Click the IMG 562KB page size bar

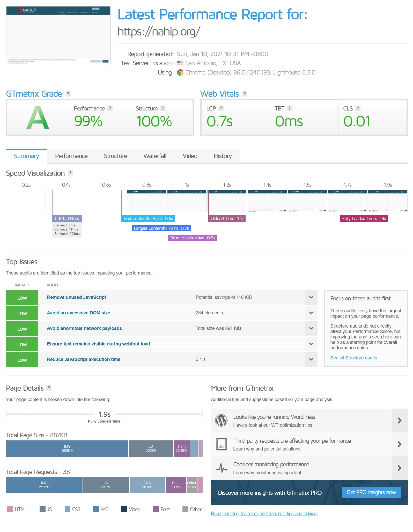pyautogui.click(x=67, y=448)
